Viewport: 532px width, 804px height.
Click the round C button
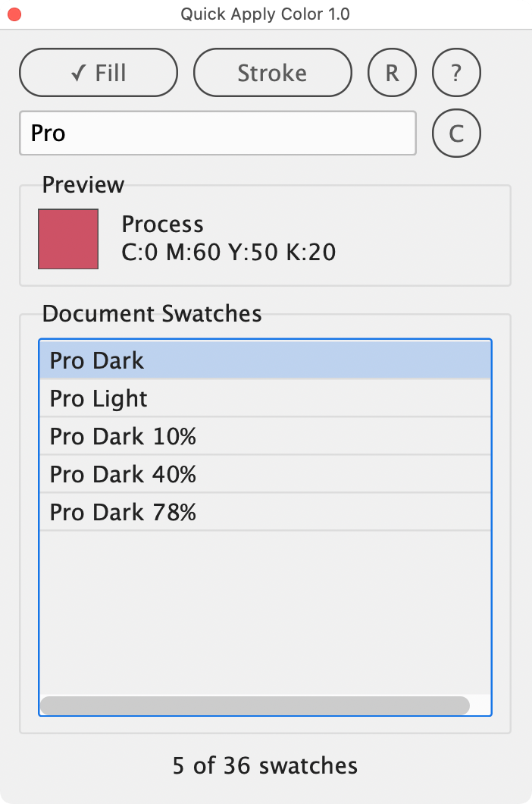[456, 133]
